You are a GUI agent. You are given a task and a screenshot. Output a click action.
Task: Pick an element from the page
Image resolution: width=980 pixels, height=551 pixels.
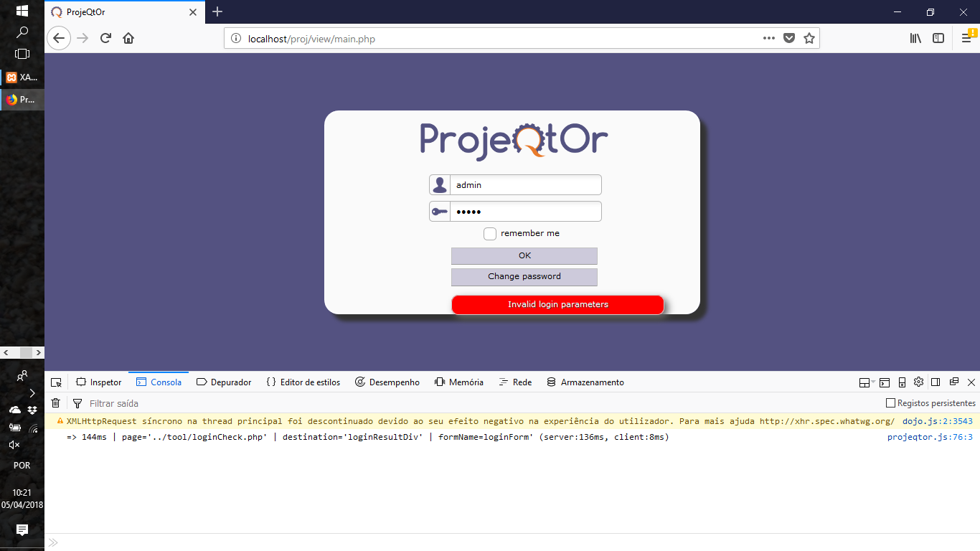56,382
